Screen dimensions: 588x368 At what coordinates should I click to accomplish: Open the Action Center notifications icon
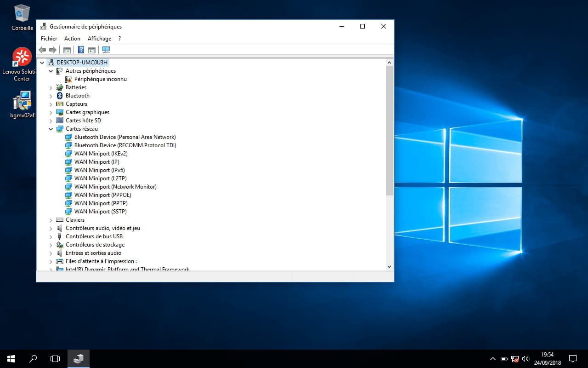[x=573, y=359]
